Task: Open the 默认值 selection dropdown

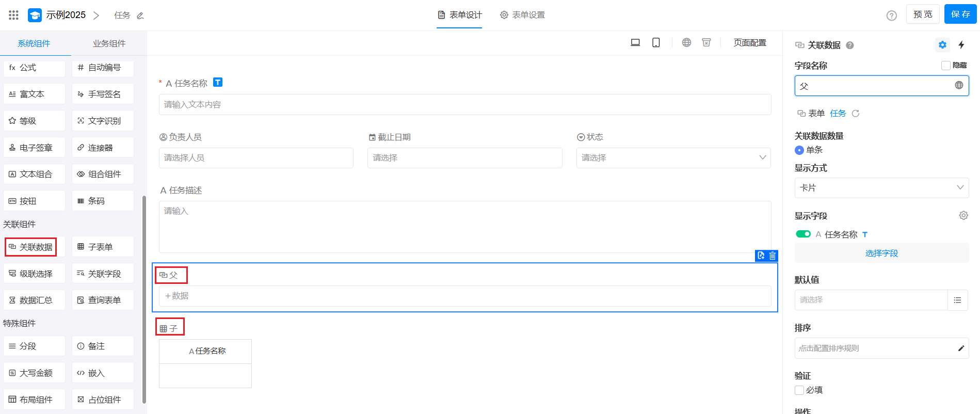Action: (871, 300)
